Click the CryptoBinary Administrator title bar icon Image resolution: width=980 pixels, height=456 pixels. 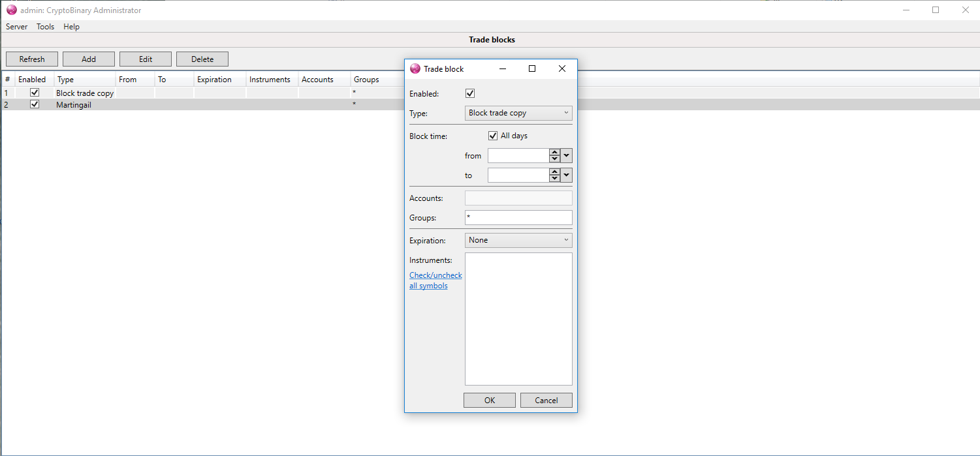tap(11, 10)
